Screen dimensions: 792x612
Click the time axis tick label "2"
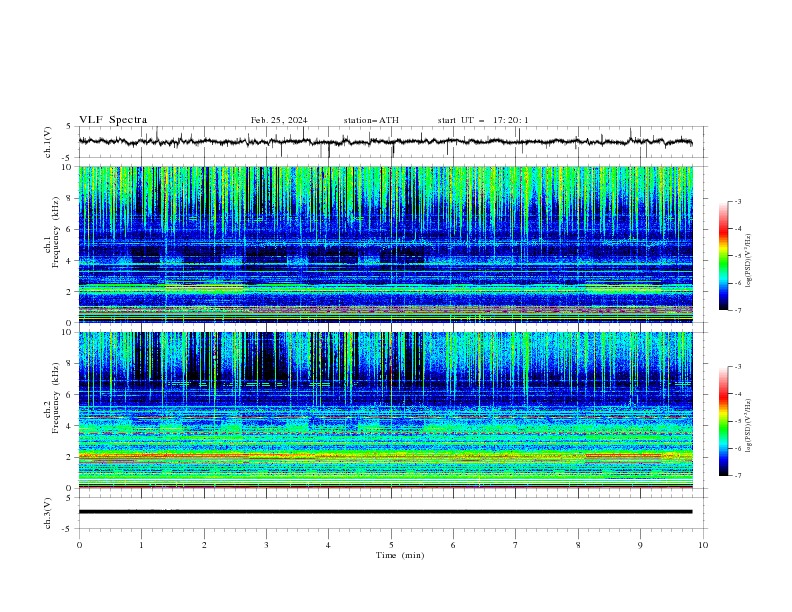coord(204,545)
